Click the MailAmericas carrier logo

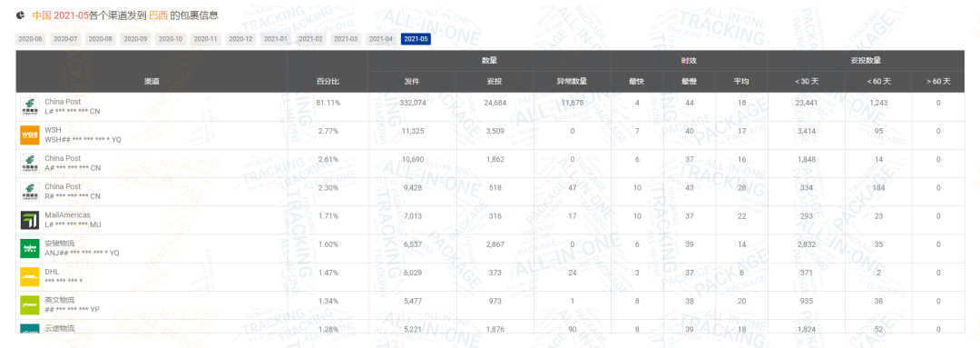click(30, 220)
